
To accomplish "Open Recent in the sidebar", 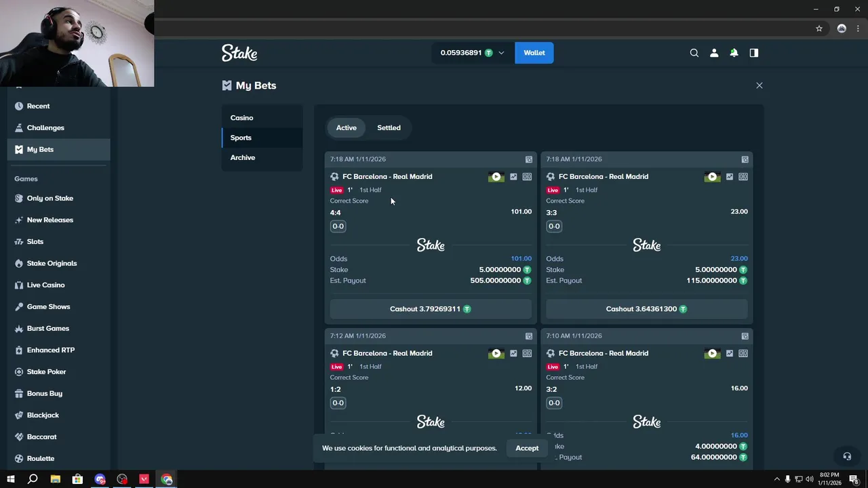I will tap(59, 106).
